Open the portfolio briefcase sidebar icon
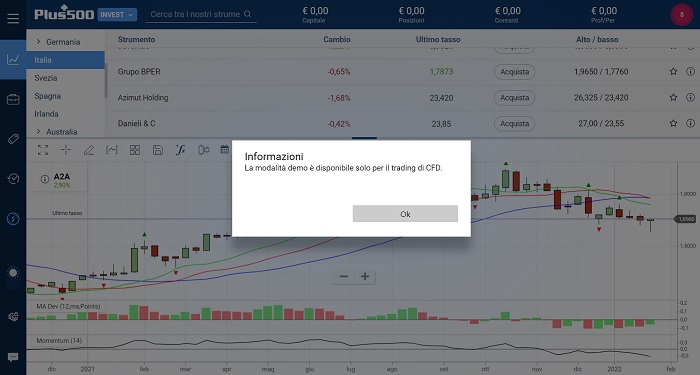700x375 pixels. click(13, 99)
